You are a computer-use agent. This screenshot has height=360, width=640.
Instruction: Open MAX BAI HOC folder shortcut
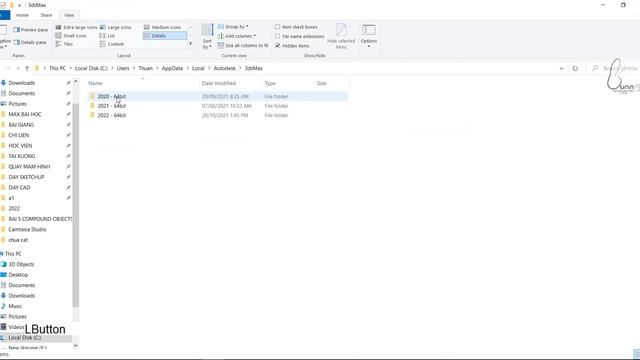coord(24,114)
